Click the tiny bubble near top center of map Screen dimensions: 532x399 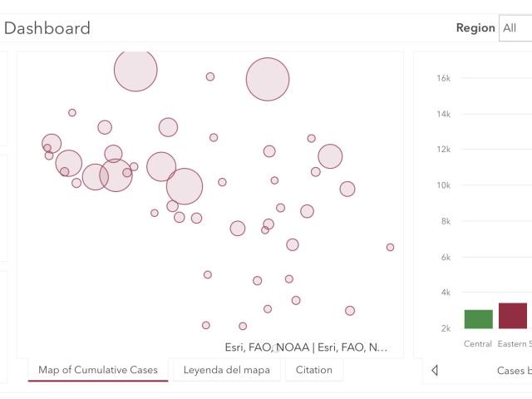coord(210,76)
